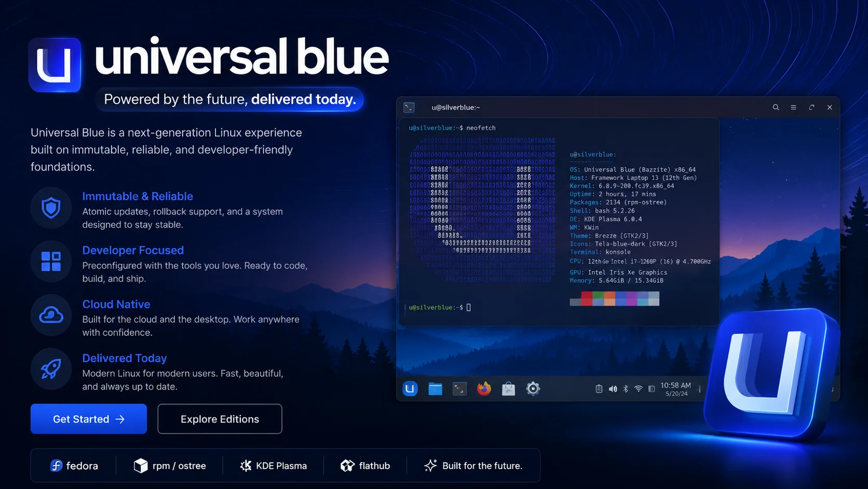This screenshot has width=868, height=489.
Task: Click the volume speaker tray icon
Action: point(613,389)
